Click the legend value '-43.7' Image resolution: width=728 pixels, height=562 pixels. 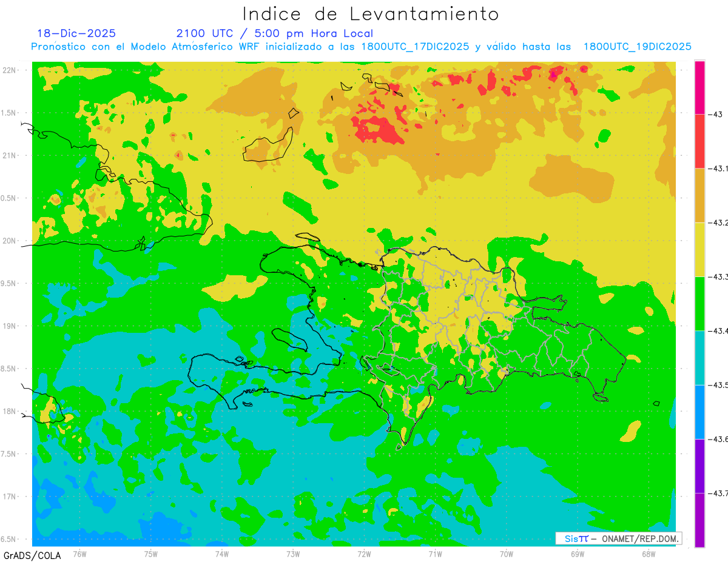(x=718, y=492)
